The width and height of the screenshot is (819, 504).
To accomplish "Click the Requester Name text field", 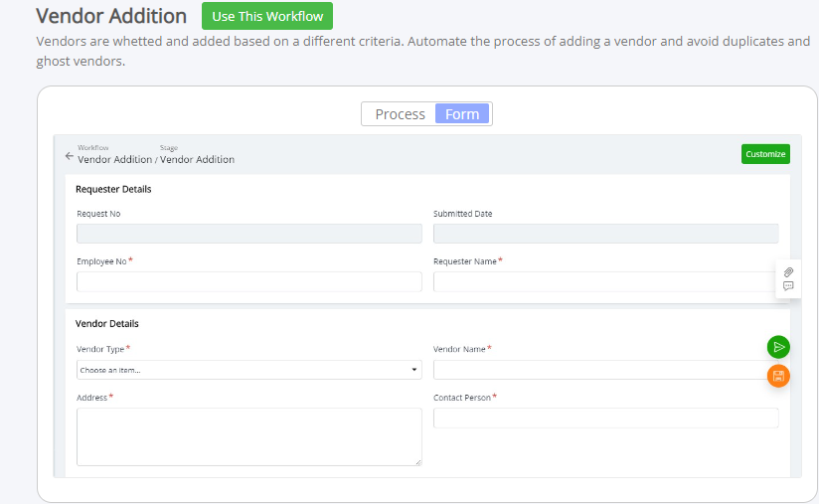I will (x=606, y=281).
